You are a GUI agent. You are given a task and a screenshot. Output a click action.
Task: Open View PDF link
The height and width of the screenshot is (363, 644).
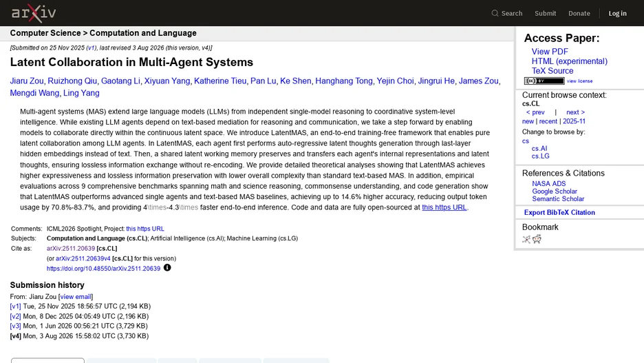click(x=550, y=52)
